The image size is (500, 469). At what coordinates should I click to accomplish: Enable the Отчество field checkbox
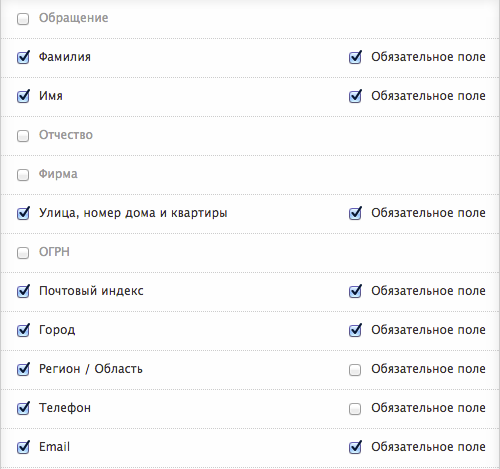pyautogui.click(x=23, y=136)
